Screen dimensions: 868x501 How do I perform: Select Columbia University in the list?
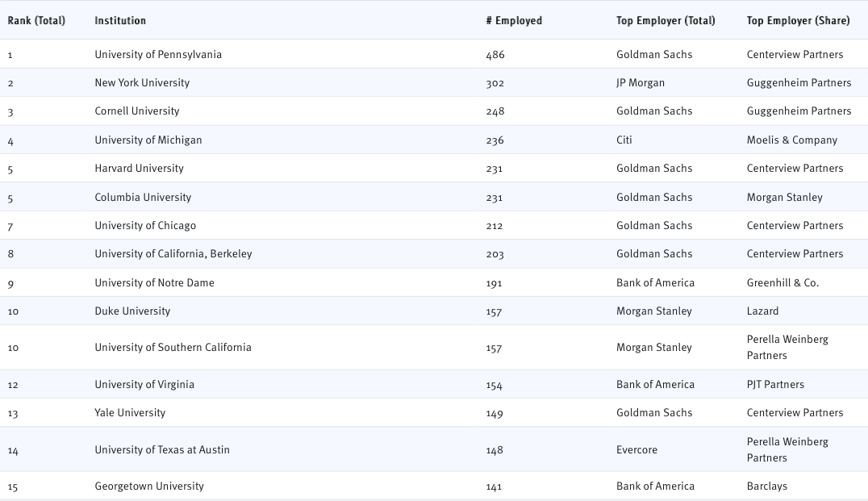point(143,197)
